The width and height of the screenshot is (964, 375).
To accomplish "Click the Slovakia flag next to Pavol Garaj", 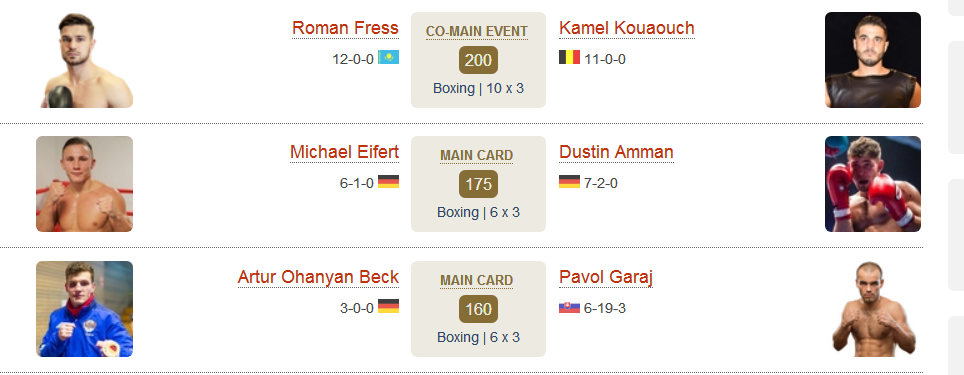I will (569, 306).
